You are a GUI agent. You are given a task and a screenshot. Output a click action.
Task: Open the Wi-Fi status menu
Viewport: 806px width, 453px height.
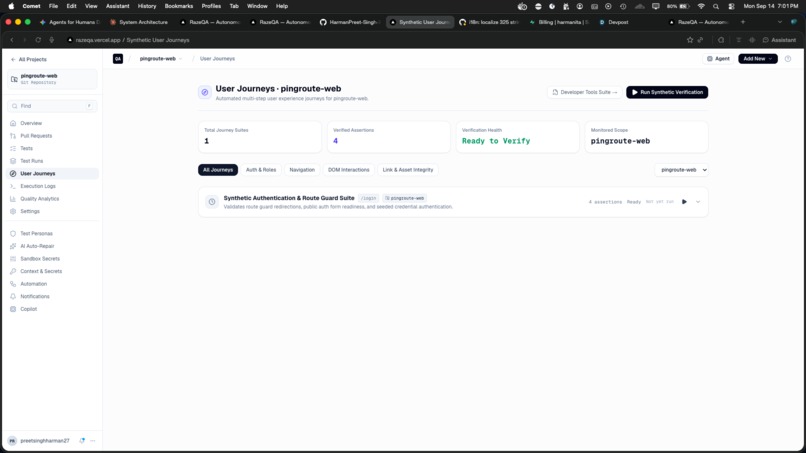[701, 6]
